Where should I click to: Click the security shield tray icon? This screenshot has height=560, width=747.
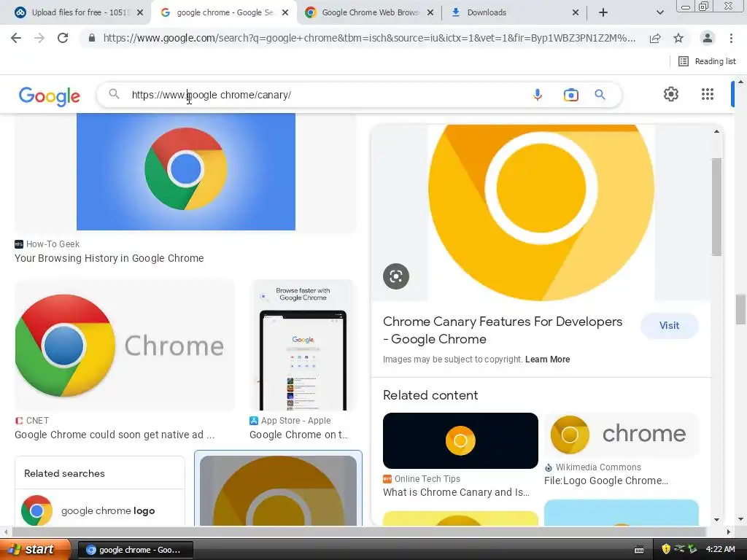click(x=665, y=549)
